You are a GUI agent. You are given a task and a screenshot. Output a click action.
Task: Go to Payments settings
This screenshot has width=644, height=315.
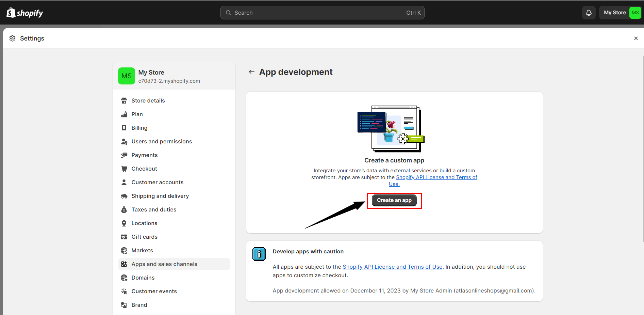tap(145, 155)
